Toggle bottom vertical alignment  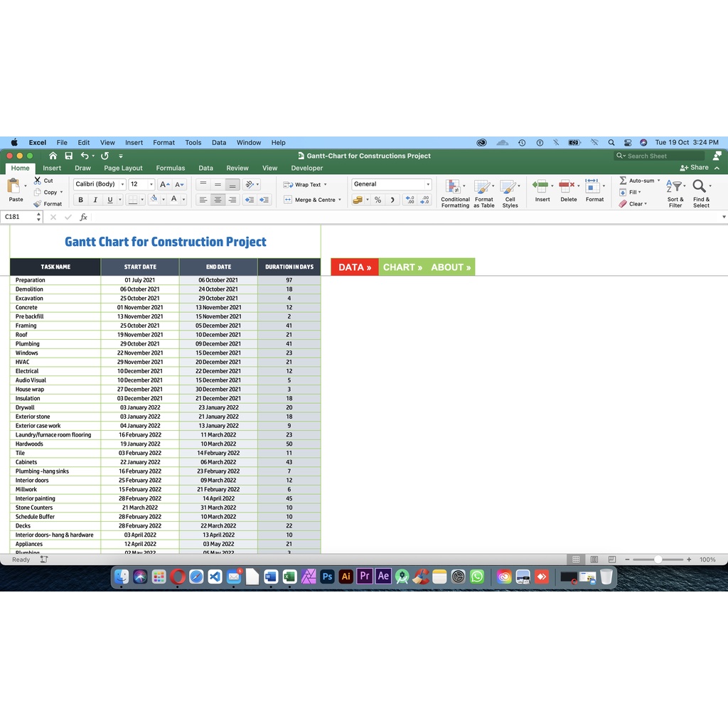point(232,184)
